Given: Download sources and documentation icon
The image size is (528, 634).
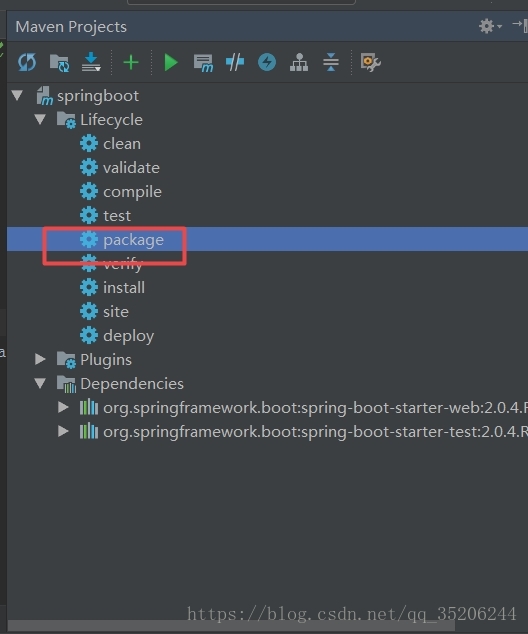Looking at the screenshot, I should (91, 62).
